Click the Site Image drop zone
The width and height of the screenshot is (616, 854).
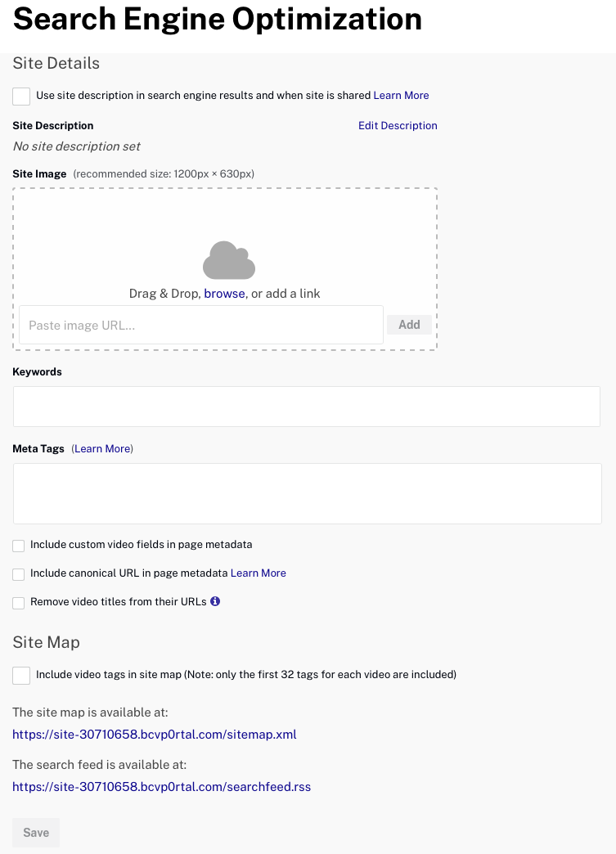225,269
